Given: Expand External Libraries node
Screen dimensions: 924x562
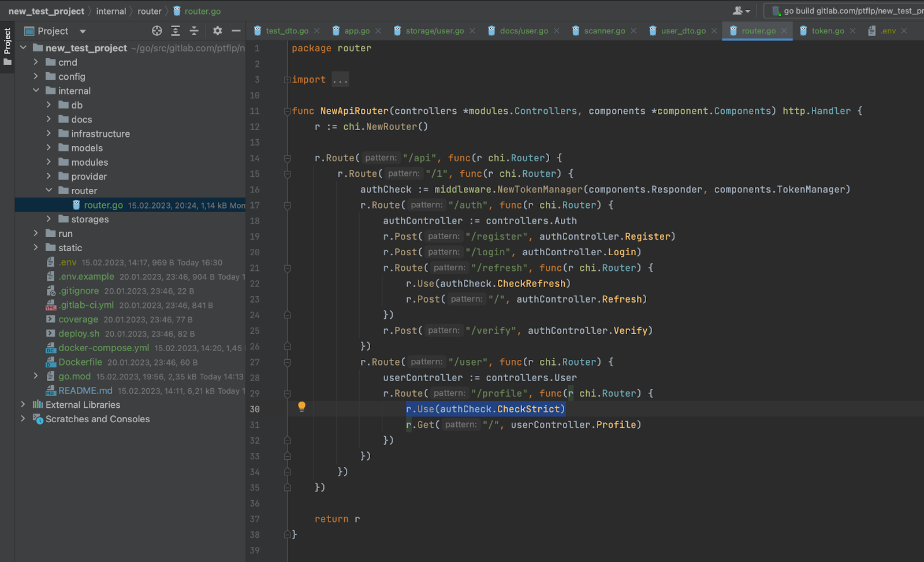Looking at the screenshot, I should click(x=23, y=404).
